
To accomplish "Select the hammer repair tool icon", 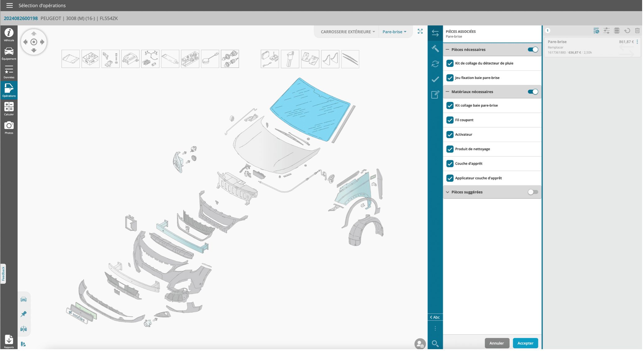I will pos(435,49).
